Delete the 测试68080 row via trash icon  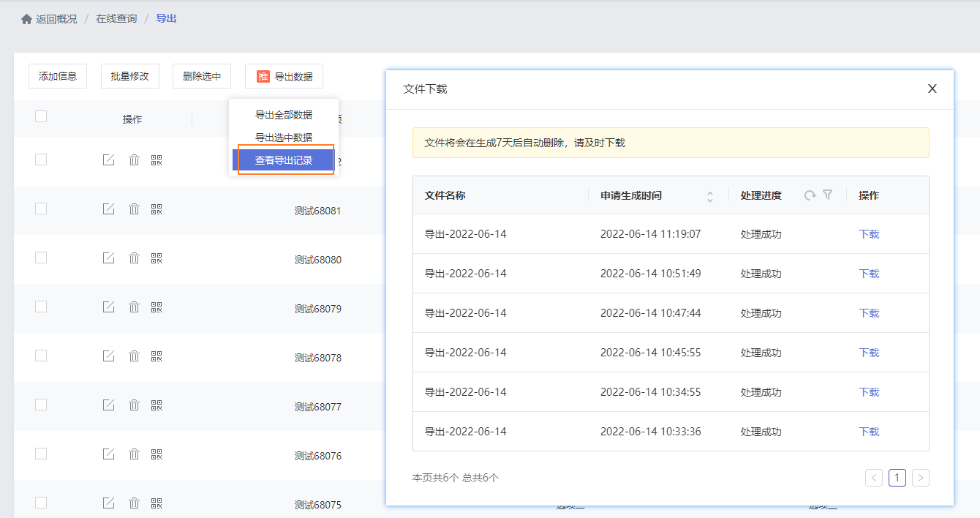click(134, 258)
